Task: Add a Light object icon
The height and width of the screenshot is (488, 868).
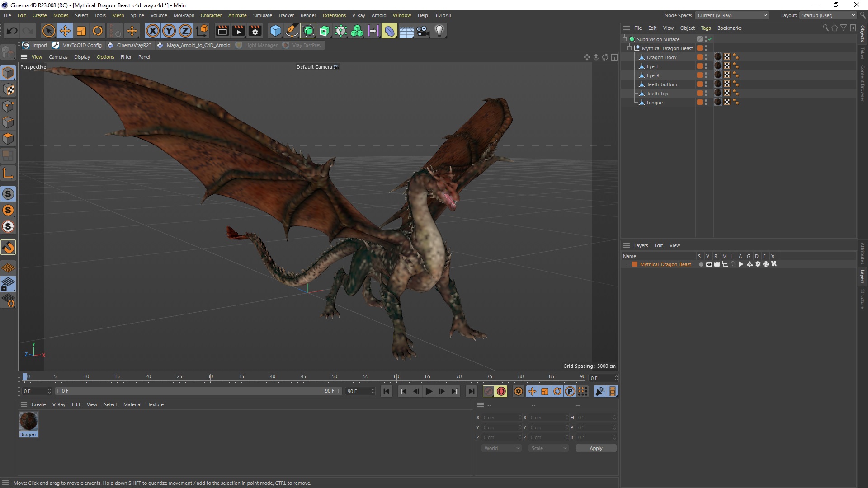Action: 439,31
